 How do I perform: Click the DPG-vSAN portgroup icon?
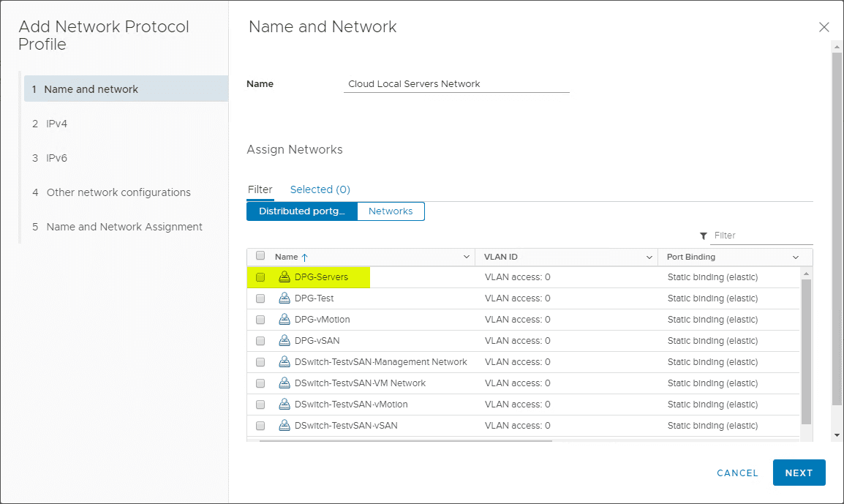285,341
